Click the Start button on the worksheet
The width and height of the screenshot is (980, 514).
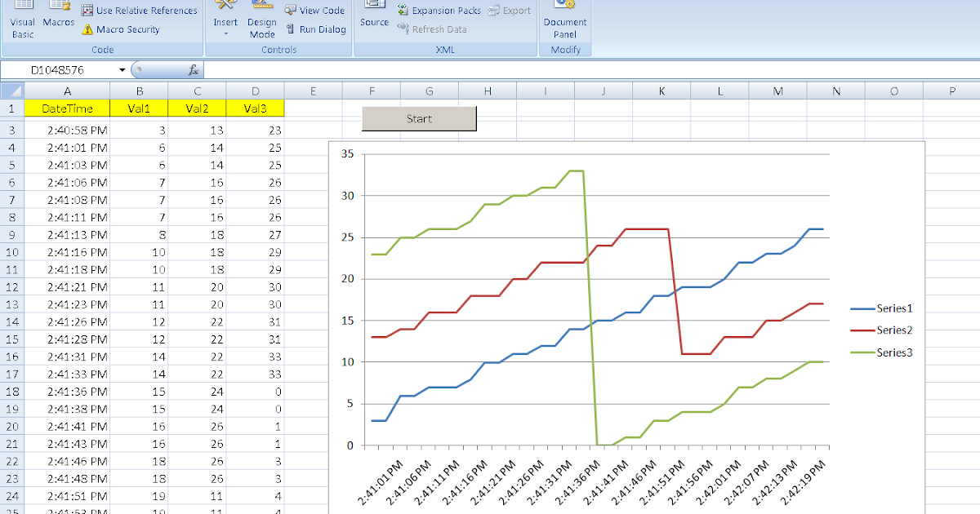418,117
